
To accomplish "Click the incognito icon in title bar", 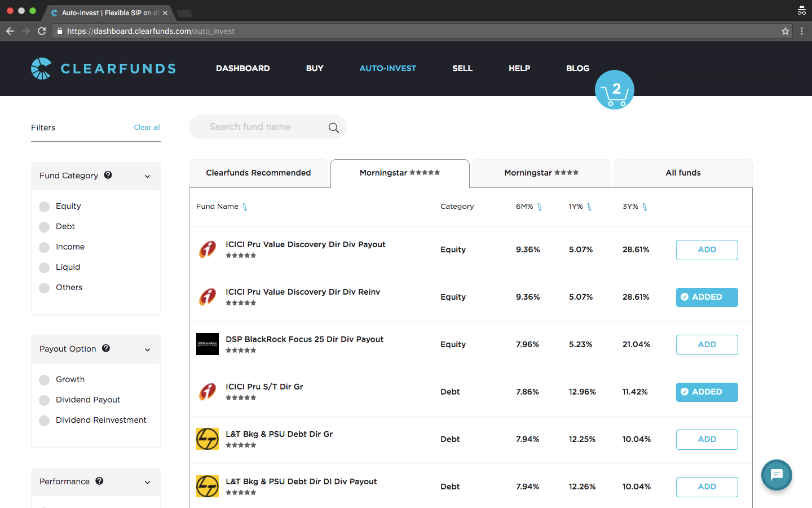I will coord(801,10).
